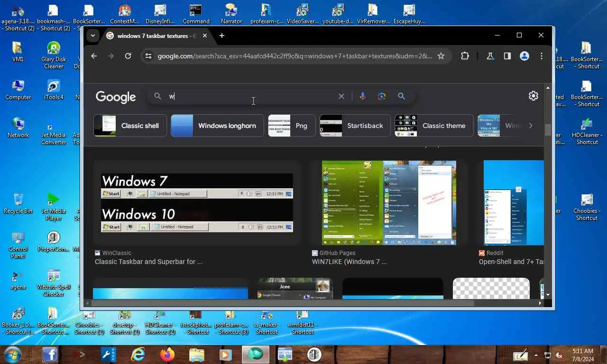Submit search with magnifier button

tap(402, 96)
